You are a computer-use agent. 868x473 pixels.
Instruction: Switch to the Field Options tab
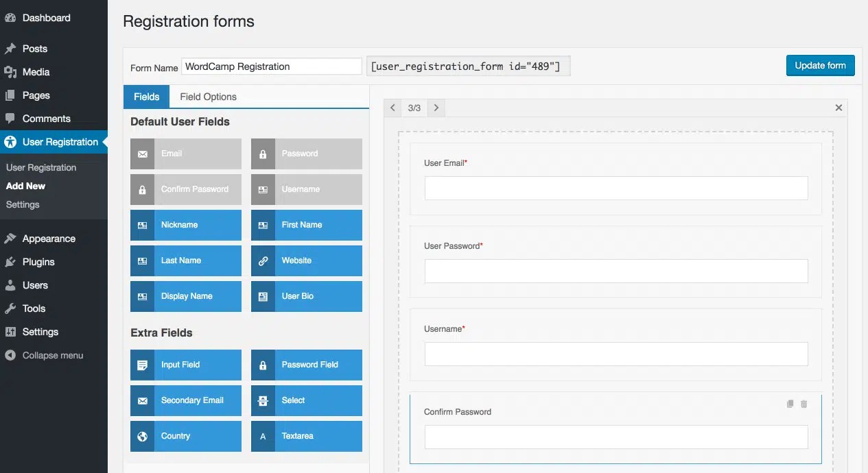point(207,97)
